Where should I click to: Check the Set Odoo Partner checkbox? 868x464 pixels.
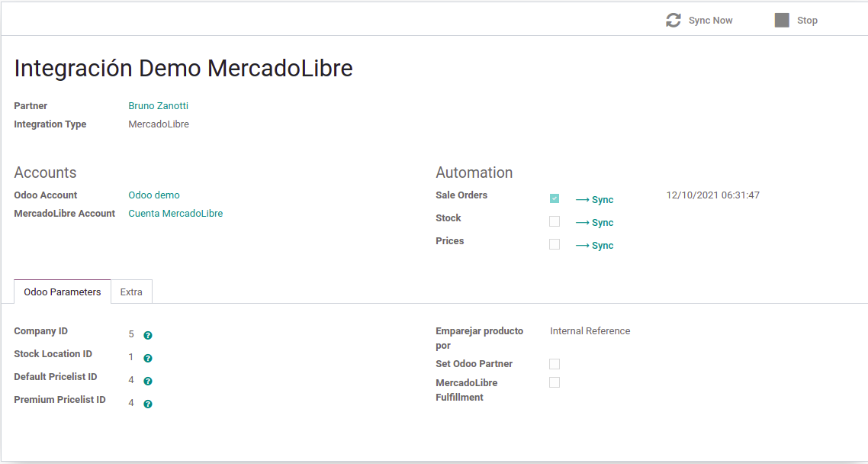pyautogui.click(x=555, y=364)
